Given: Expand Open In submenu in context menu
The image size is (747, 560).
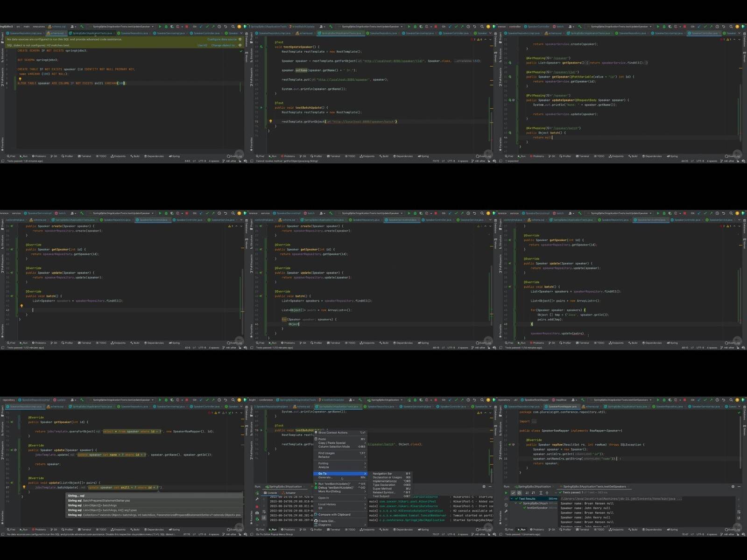Looking at the screenshot, I should [x=340, y=498].
